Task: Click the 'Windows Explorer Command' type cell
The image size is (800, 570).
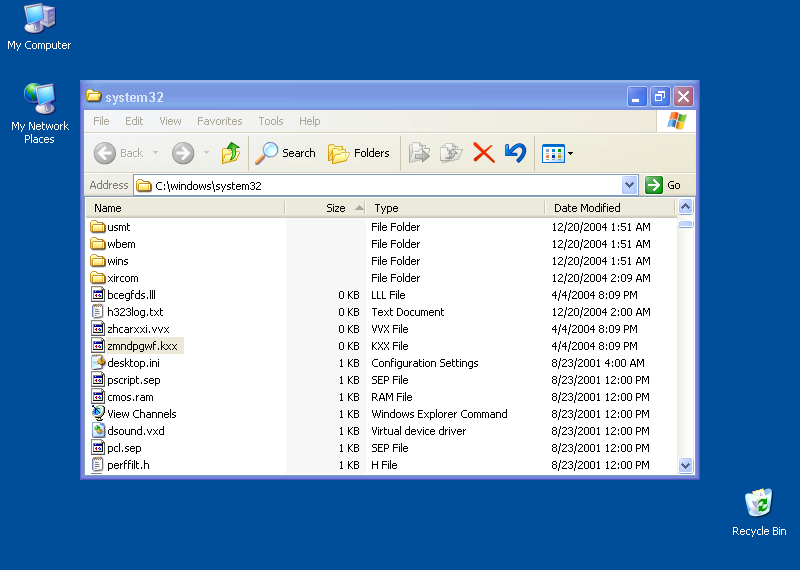Action: coord(439,414)
